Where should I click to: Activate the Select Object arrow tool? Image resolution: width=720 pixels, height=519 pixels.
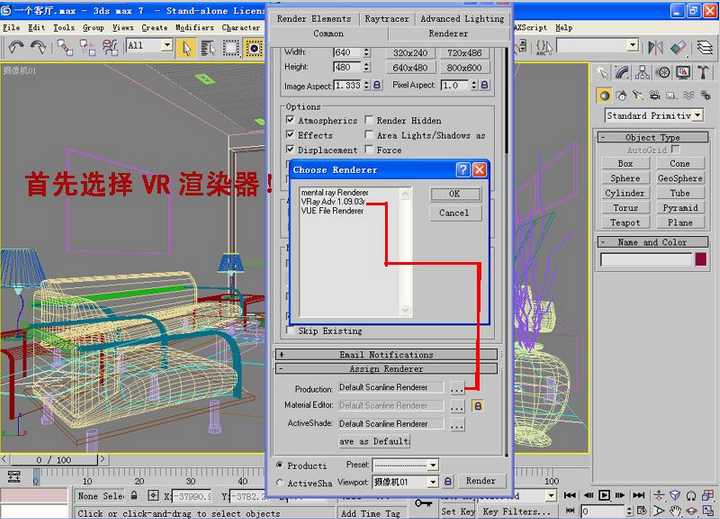pos(186,48)
